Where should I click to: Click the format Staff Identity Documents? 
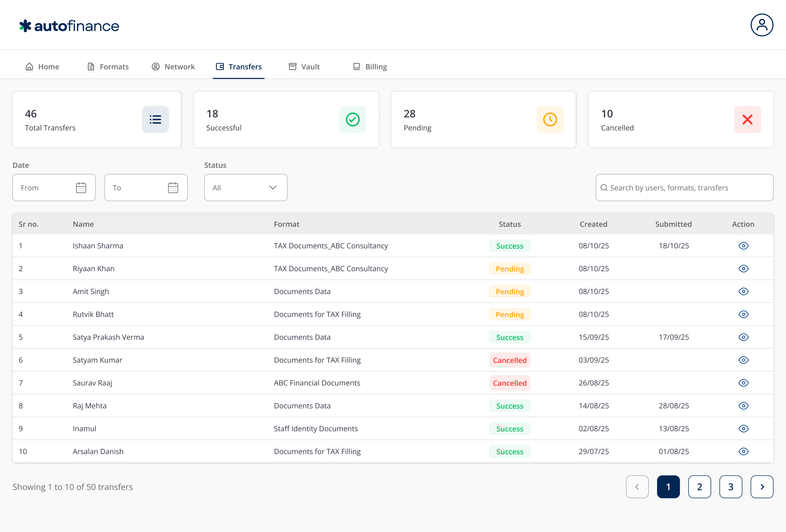[316, 429]
